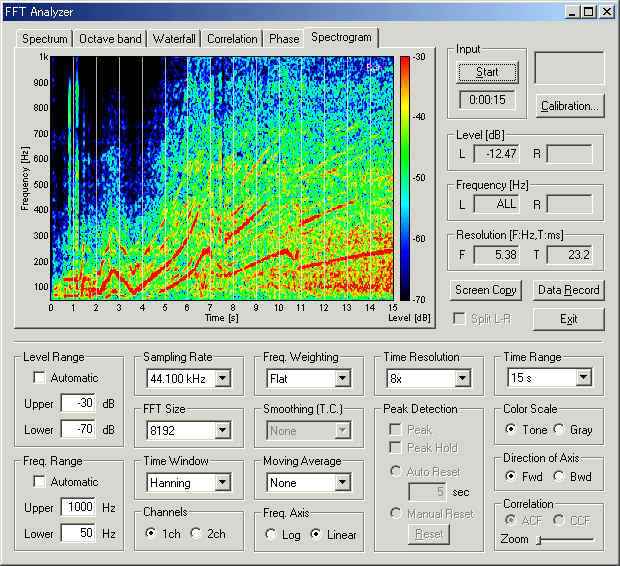This screenshot has width=620, height=566.
Task: Click the Level Range Lower dB field
Action: pyautogui.click(x=78, y=429)
